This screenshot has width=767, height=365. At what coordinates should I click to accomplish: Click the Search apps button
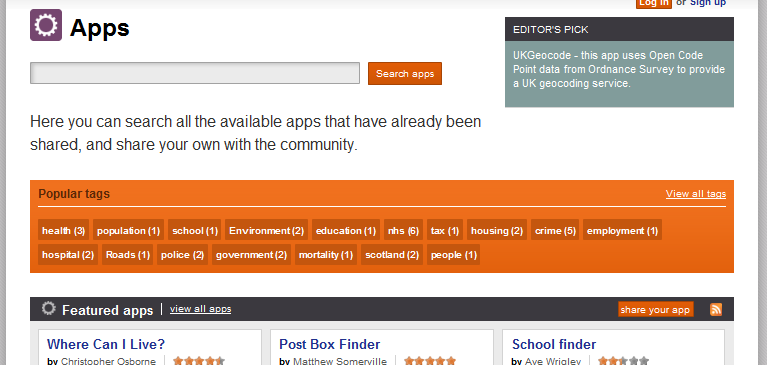405,73
